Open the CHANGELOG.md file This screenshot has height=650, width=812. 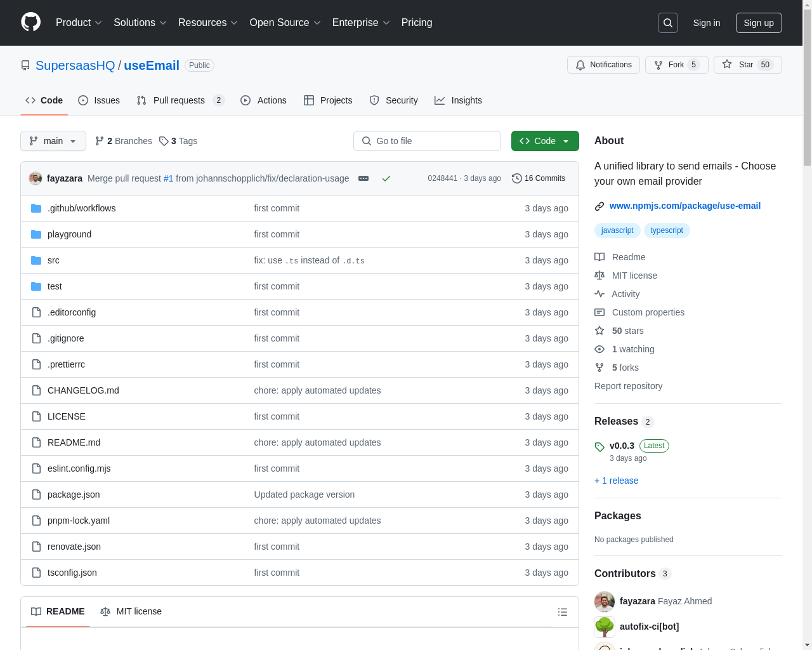pyautogui.click(x=83, y=390)
